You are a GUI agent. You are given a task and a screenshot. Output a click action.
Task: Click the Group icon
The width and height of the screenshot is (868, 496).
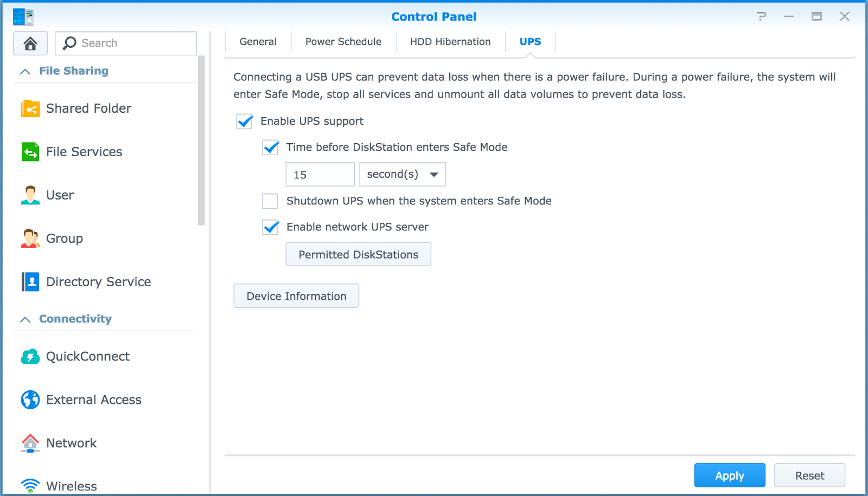[x=30, y=239]
